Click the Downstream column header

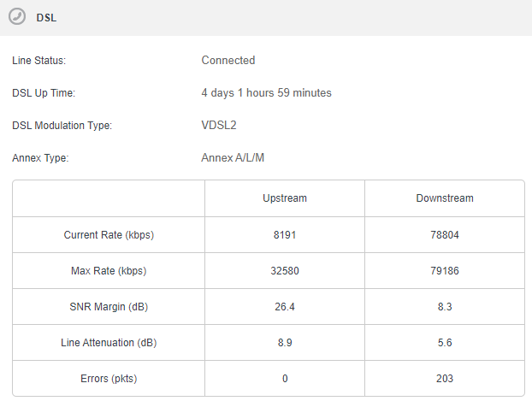(445, 198)
